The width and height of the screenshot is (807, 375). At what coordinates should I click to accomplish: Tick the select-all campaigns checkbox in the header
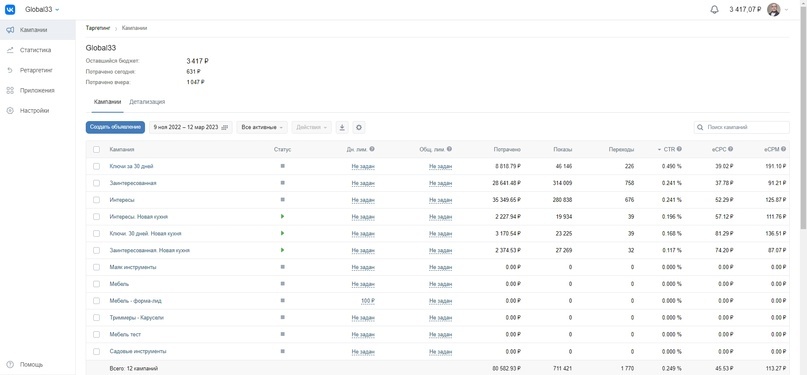coord(96,150)
